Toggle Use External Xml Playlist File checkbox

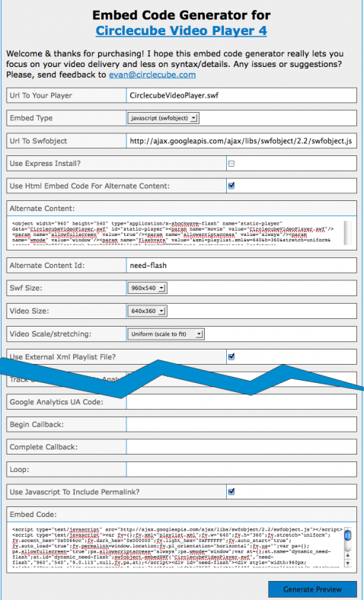[x=231, y=356]
